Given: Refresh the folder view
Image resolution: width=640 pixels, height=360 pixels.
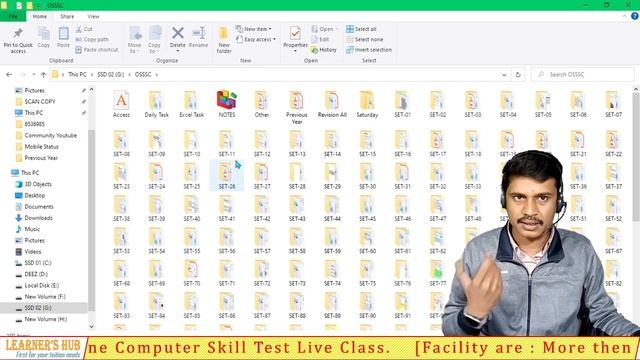Looking at the screenshot, I should tap(518, 75).
